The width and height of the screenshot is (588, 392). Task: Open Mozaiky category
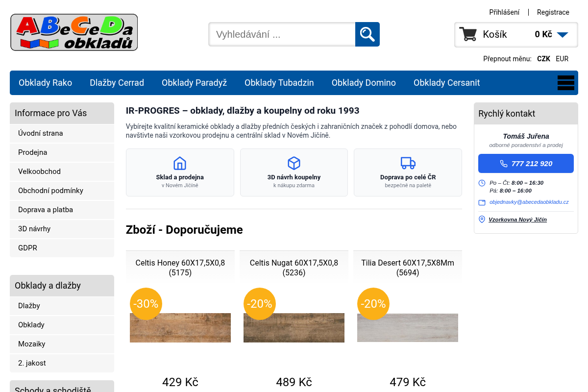(62, 344)
